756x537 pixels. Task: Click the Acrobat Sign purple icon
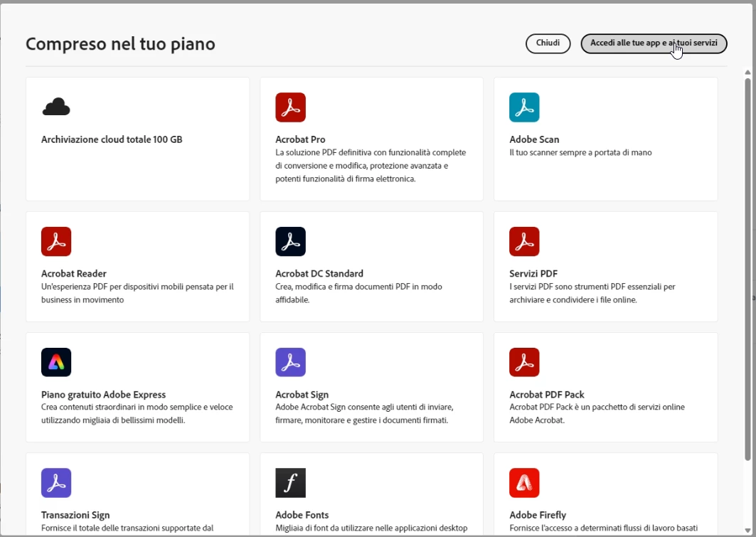point(290,362)
